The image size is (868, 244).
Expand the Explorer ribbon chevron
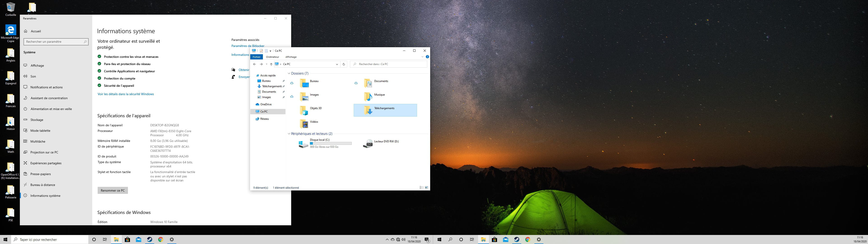point(422,57)
